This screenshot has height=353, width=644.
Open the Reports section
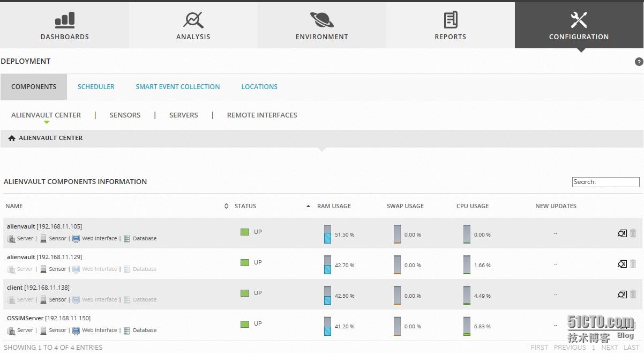[451, 25]
